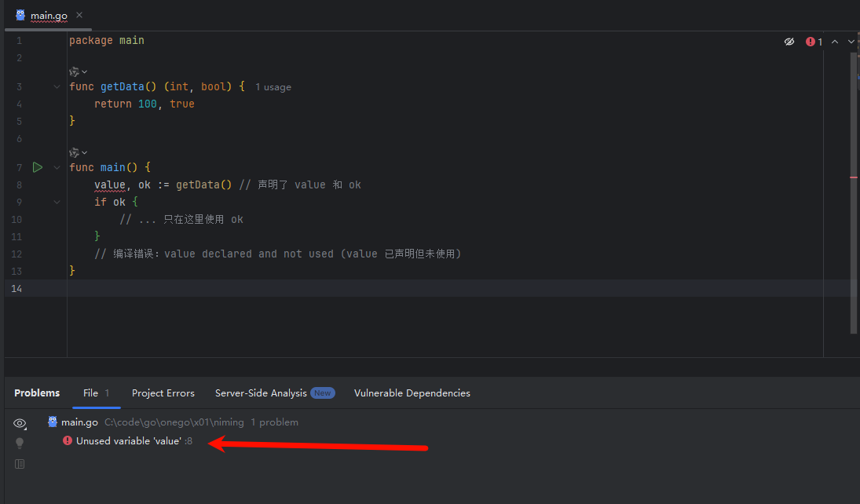Open view options eye icon in Problems panel
The image size is (860, 504).
tap(20, 423)
